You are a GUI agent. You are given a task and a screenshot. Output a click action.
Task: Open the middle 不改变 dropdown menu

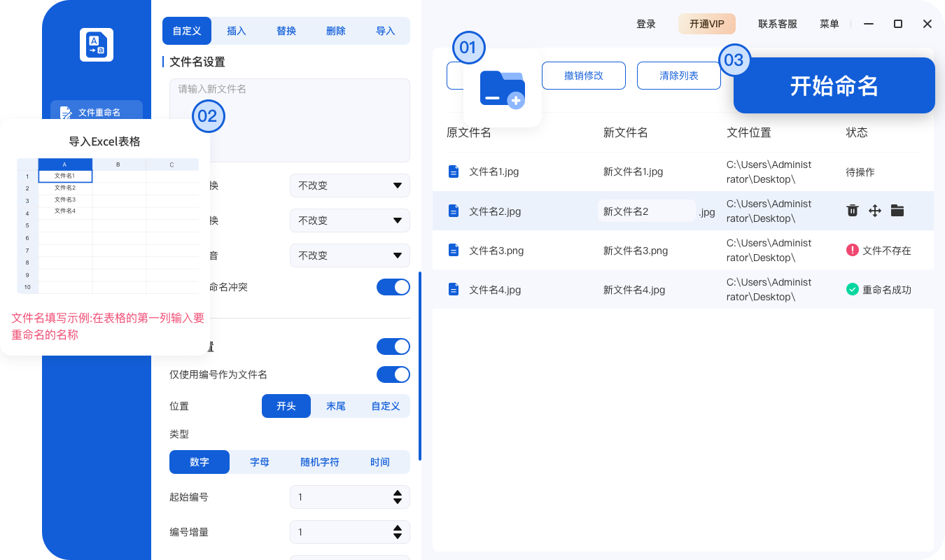point(349,220)
